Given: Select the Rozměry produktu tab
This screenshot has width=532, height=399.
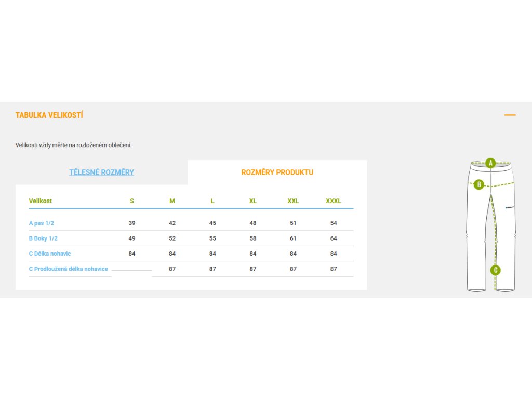Looking at the screenshot, I should [277, 172].
